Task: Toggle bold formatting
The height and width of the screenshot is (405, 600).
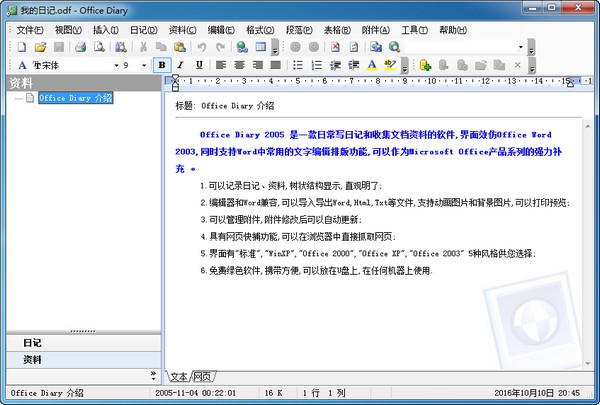Action: click(162, 65)
